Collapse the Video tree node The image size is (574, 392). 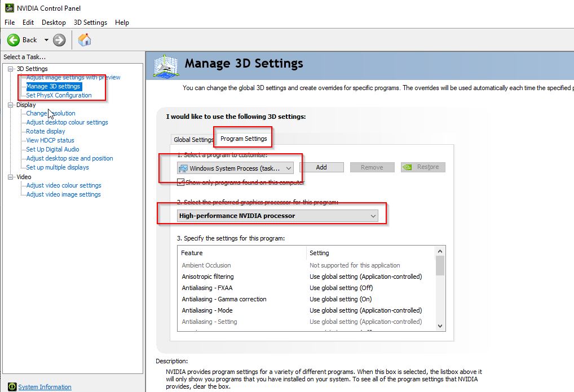coord(11,177)
